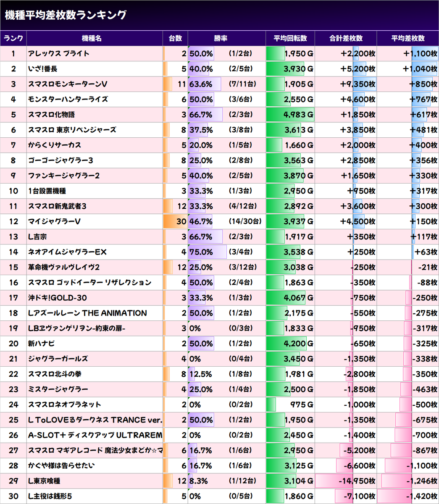
Task: Click average difference -867枚 for スマスロ マギアレコード
Action: pos(425,450)
